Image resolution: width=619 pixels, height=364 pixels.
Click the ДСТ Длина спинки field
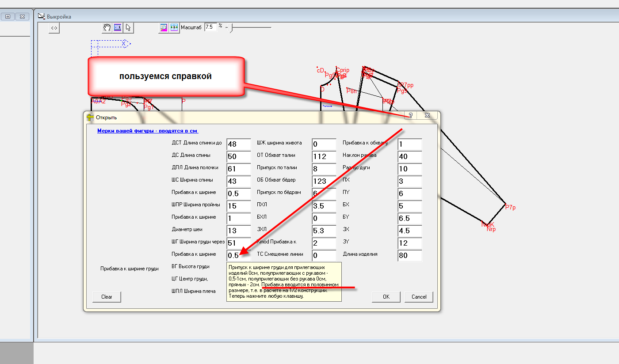tap(238, 144)
